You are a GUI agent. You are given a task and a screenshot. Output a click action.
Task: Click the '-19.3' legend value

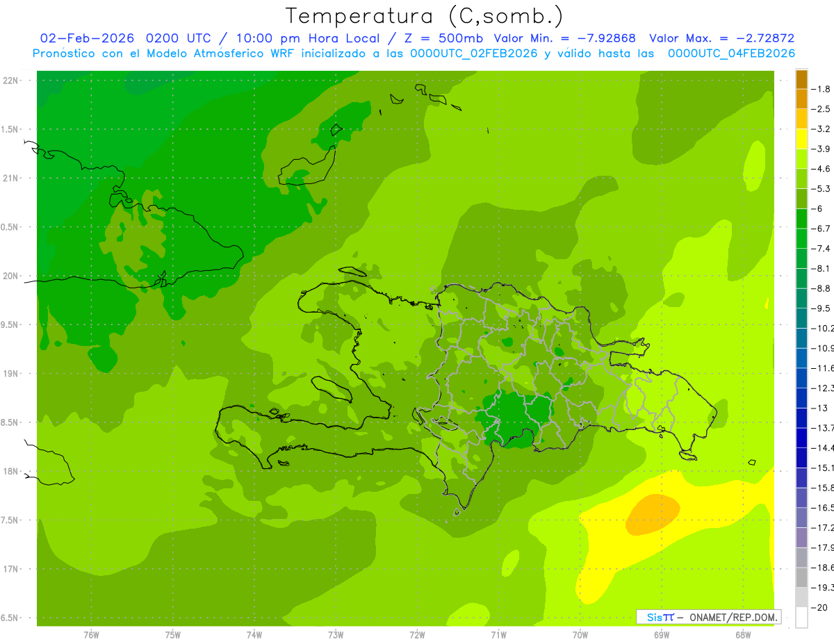coord(824,588)
